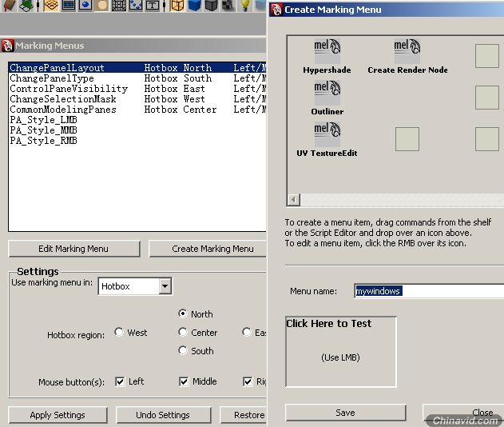
Task: Save the new marking menu
Action: point(346,413)
